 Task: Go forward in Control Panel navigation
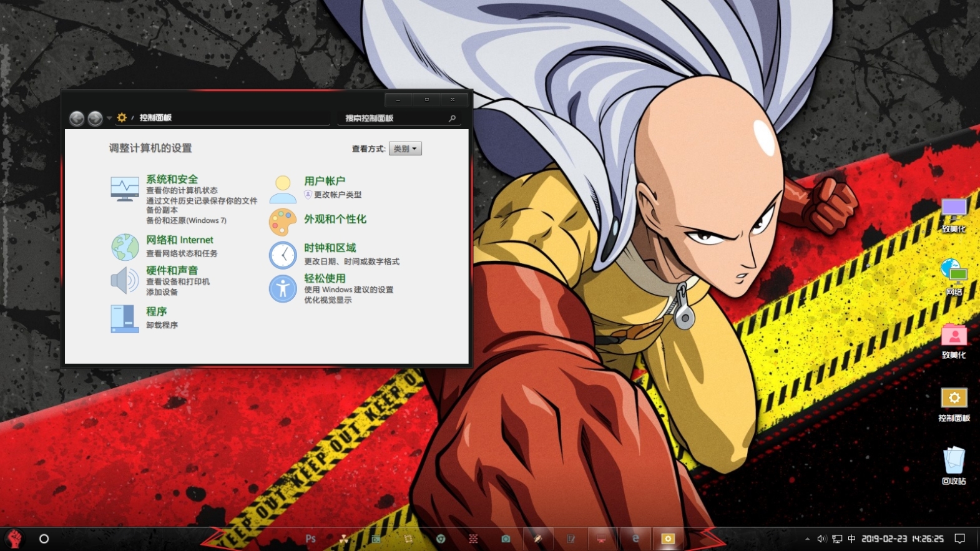(x=95, y=118)
